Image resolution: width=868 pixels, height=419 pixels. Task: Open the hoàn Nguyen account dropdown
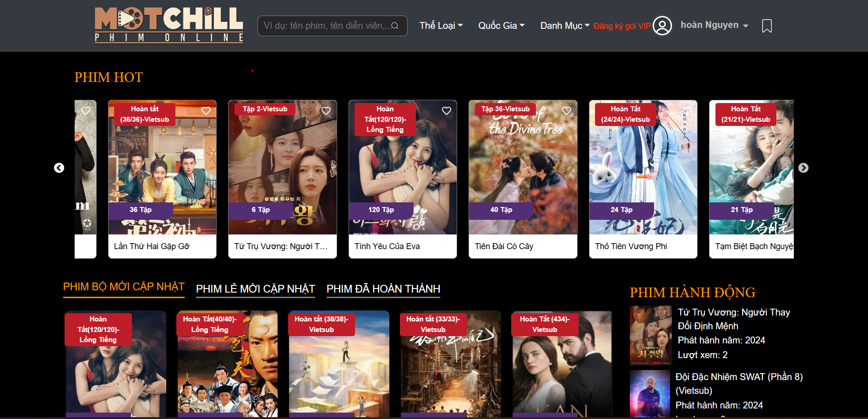point(715,25)
